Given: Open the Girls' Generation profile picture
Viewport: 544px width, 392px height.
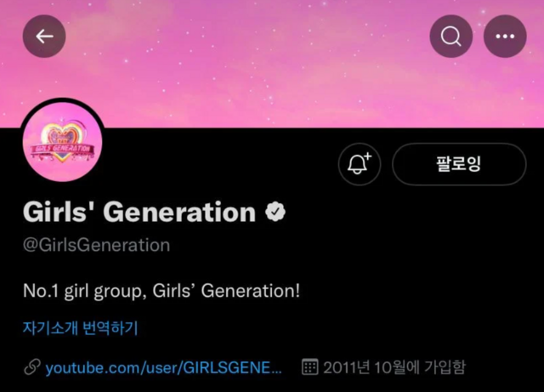Looking at the screenshot, I should click(62, 142).
